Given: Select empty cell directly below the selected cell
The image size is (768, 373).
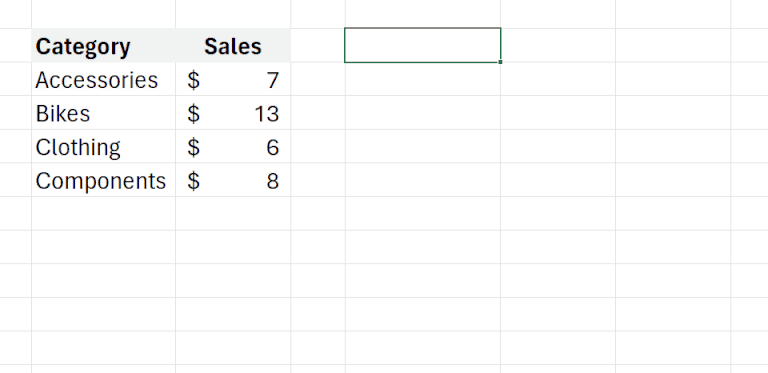Looking at the screenshot, I should [x=422, y=79].
